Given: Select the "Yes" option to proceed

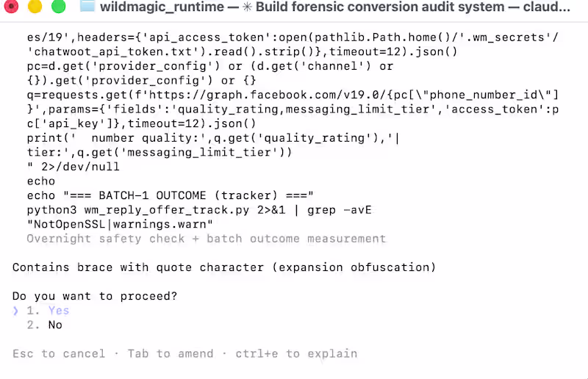Looking at the screenshot, I should tap(59, 311).
